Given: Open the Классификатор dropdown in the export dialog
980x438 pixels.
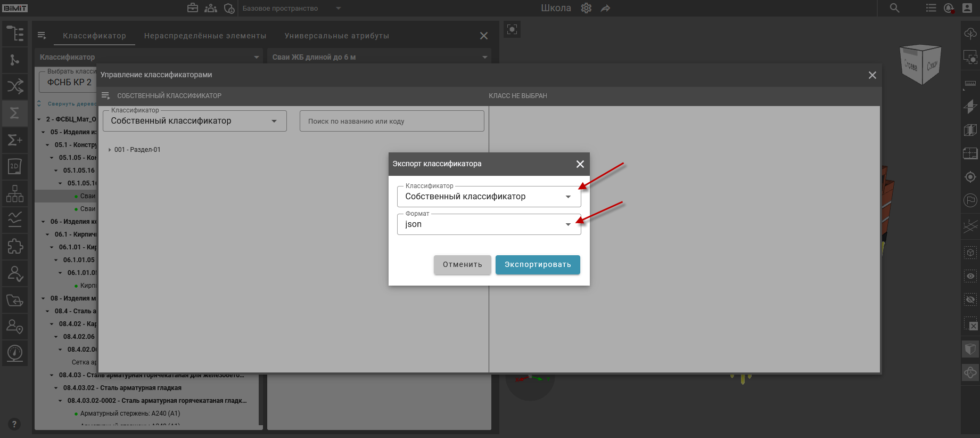Looking at the screenshot, I should pos(488,197).
